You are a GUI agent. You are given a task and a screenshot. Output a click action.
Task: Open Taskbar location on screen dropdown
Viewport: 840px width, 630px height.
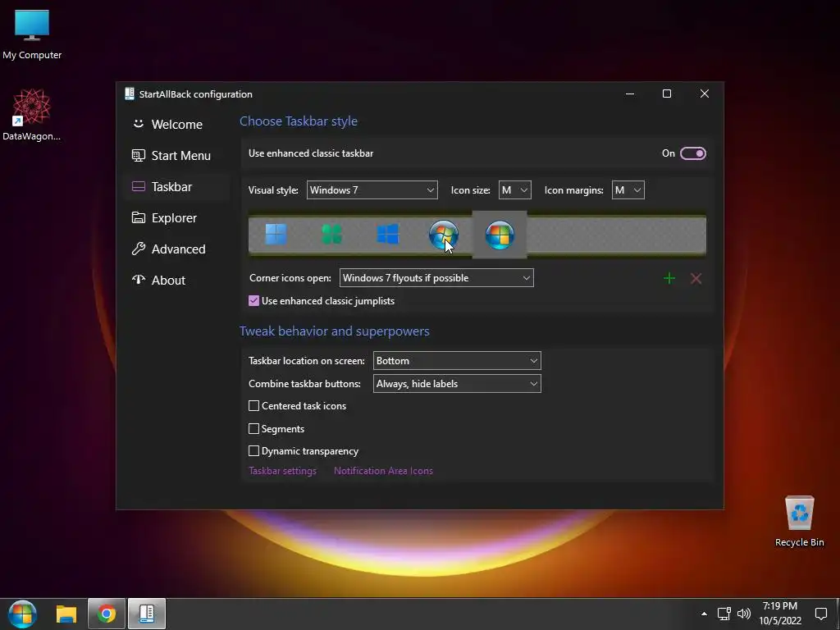click(x=457, y=361)
